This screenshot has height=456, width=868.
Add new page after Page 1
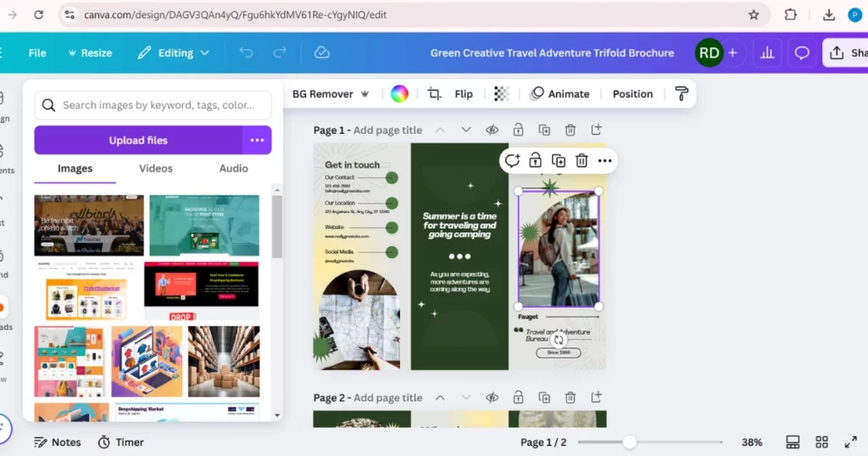pyautogui.click(x=596, y=130)
